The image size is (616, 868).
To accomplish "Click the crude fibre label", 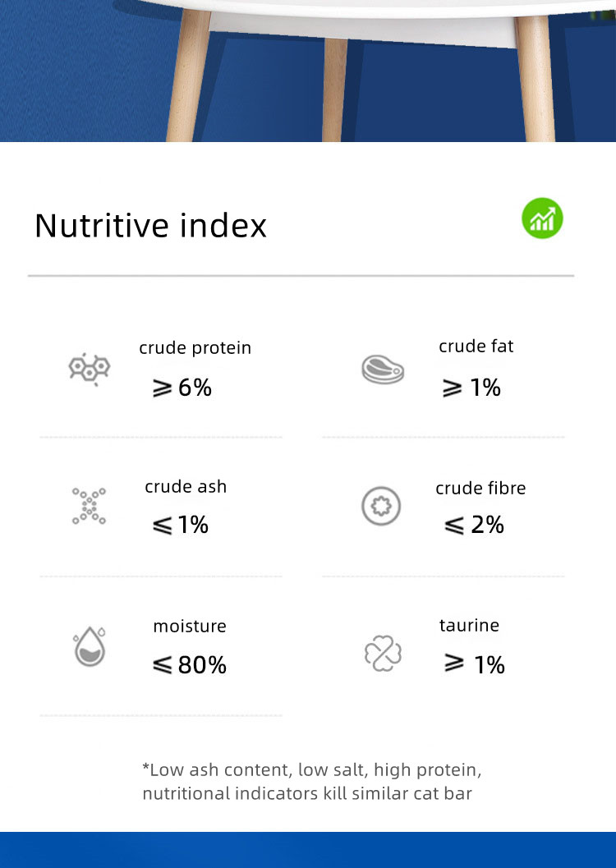I will [480, 488].
